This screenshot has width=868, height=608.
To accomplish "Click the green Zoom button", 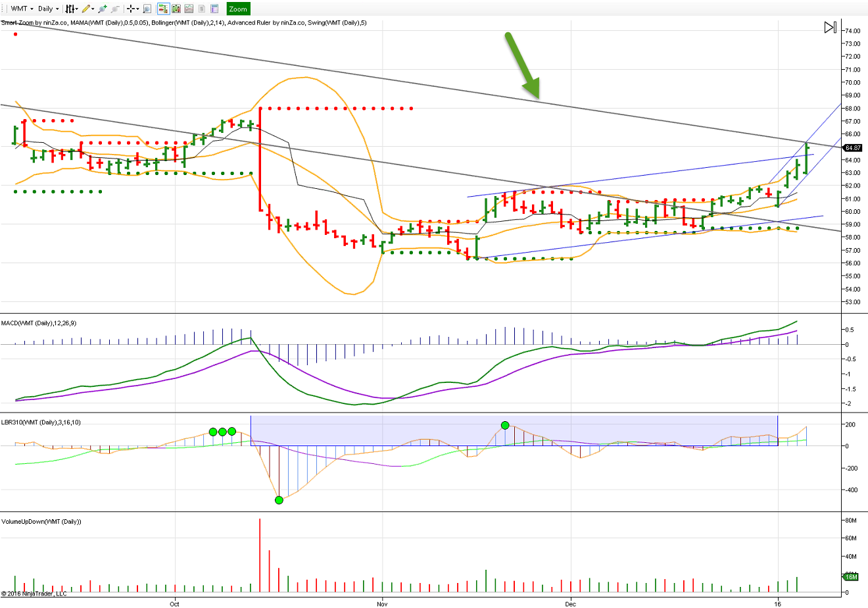I will (238, 9).
